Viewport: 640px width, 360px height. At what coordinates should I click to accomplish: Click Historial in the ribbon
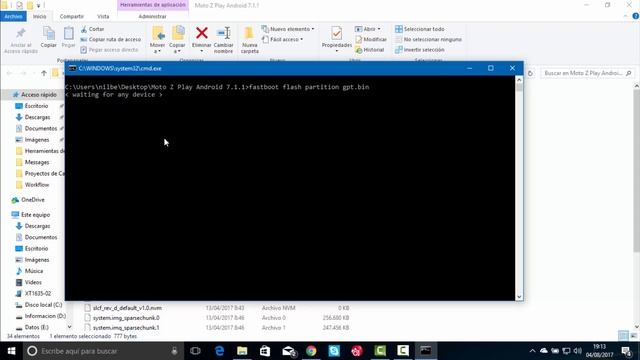[x=369, y=50]
